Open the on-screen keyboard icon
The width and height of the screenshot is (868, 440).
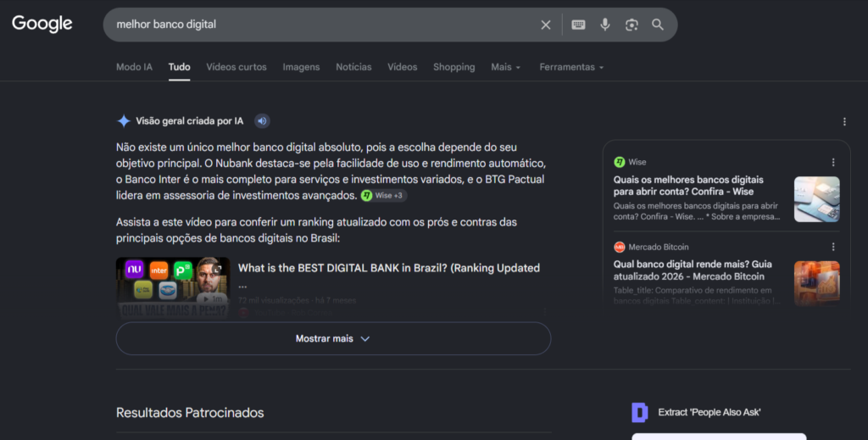[x=578, y=25]
